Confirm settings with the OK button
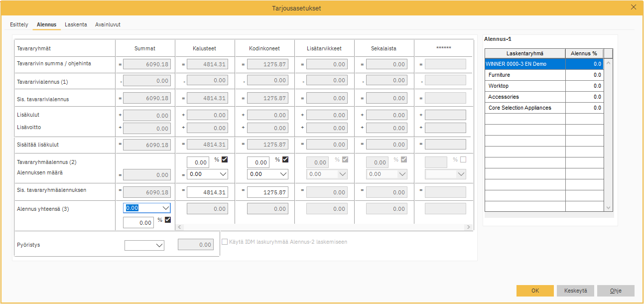Viewport: 644px width, 304px height. pos(535,291)
